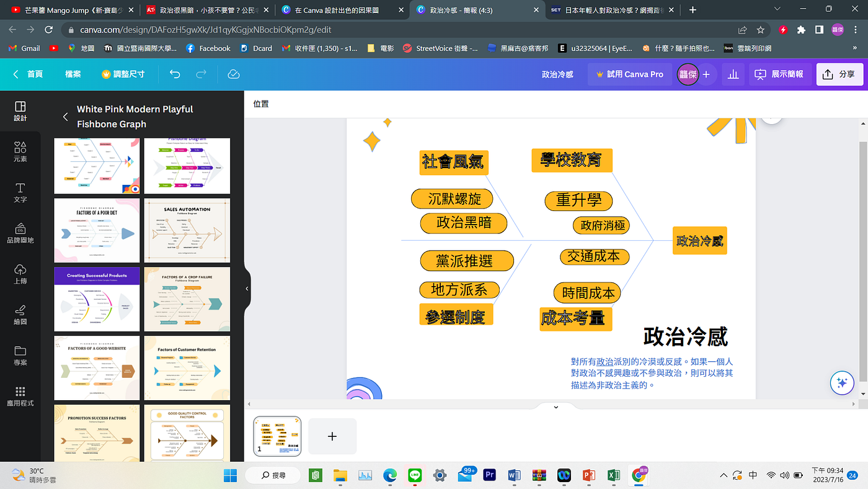Select the Sales Automation fishbone template
The height and width of the screenshot is (489, 868).
187,230
